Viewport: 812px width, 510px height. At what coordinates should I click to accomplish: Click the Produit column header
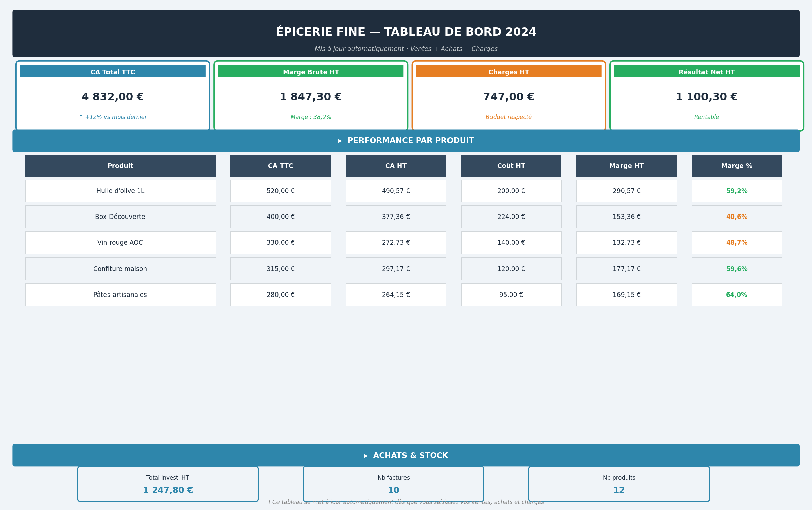pyautogui.click(x=120, y=166)
